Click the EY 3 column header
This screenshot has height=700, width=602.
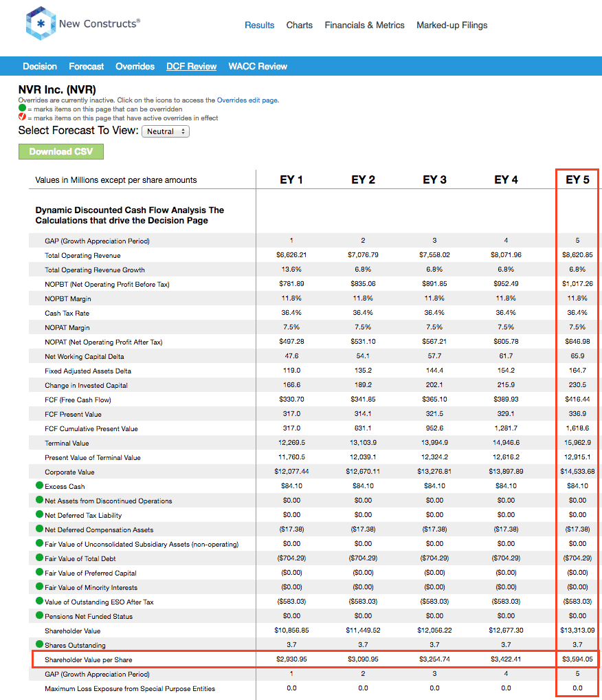434,180
